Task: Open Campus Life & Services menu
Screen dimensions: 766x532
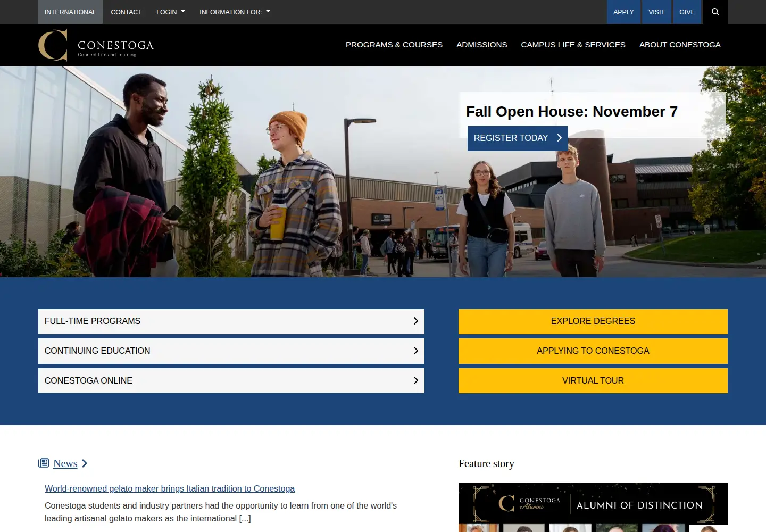Action: click(x=573, y=45)
